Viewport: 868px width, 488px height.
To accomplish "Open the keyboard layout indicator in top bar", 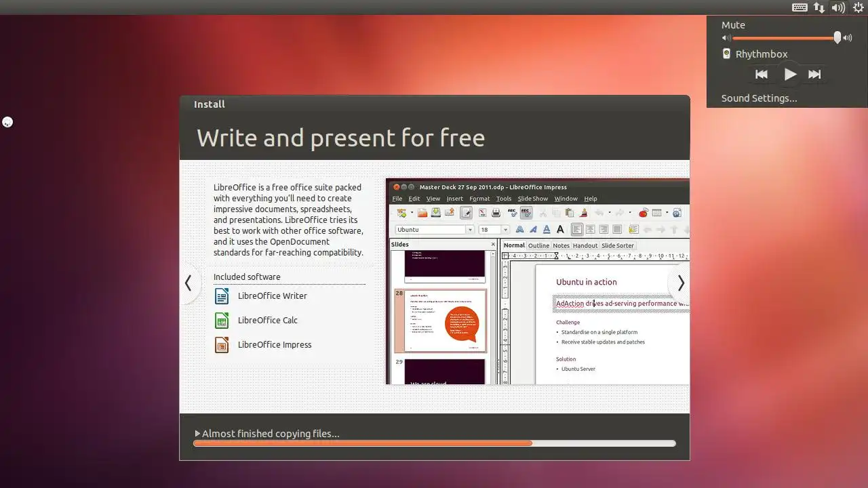I will click(x=800, y=7).
